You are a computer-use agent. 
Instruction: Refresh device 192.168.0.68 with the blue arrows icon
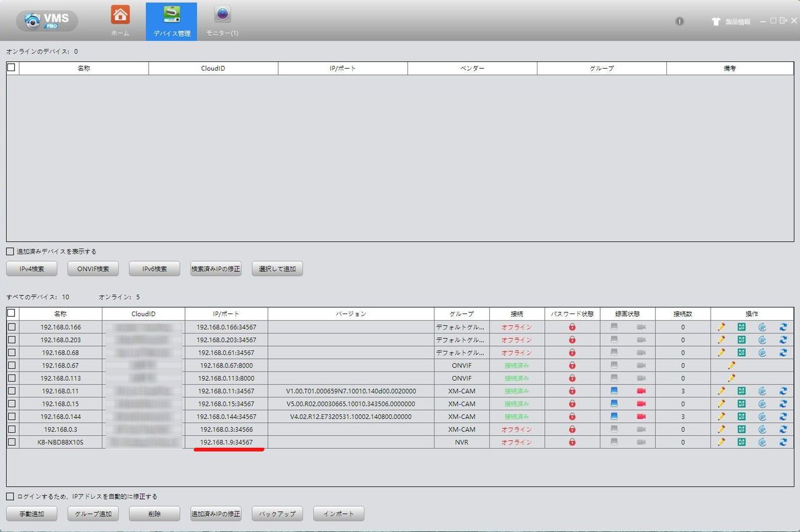[x=782, y=352]
